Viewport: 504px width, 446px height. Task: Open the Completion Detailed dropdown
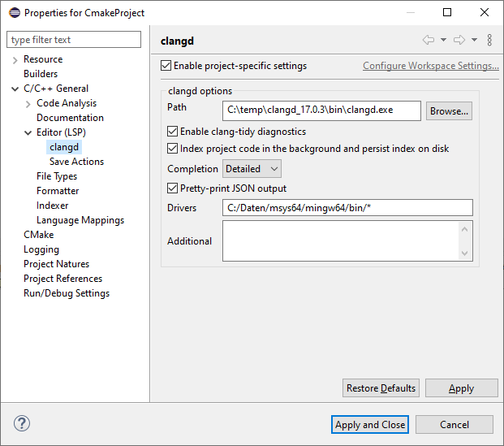click(252, 169)
